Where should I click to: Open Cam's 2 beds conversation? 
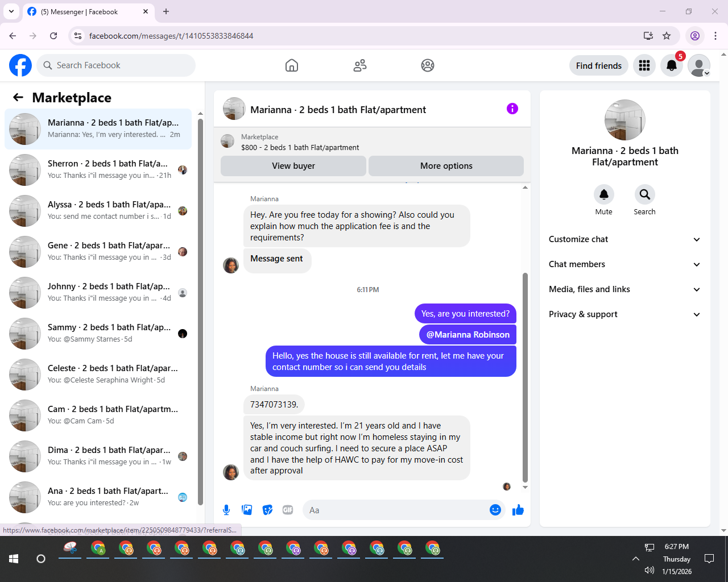click(98, 415)
